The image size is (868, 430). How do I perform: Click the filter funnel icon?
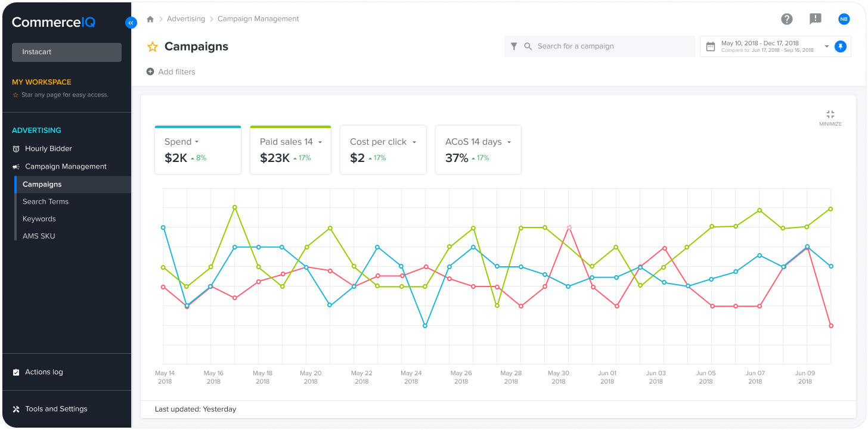click(514, 46)
